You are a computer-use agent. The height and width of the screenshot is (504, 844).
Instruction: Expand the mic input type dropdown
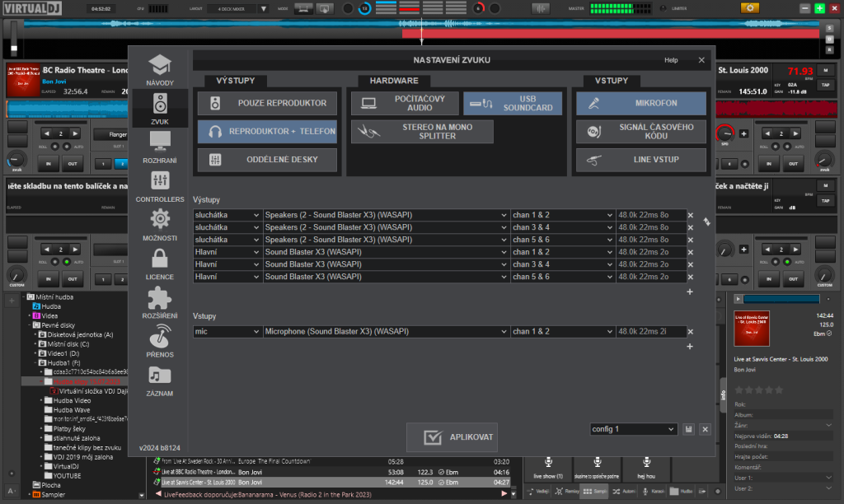point(227,332)
